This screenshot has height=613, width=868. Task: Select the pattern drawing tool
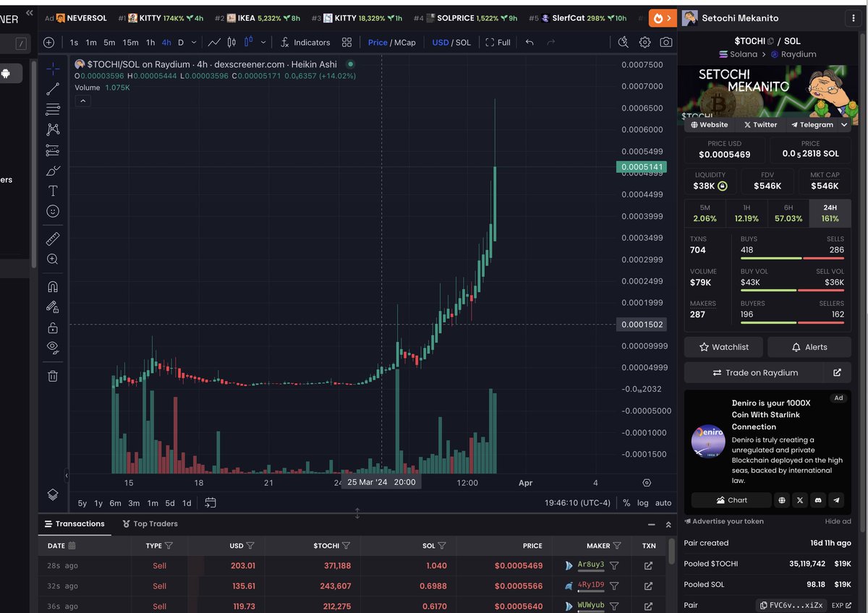[53, 129]
